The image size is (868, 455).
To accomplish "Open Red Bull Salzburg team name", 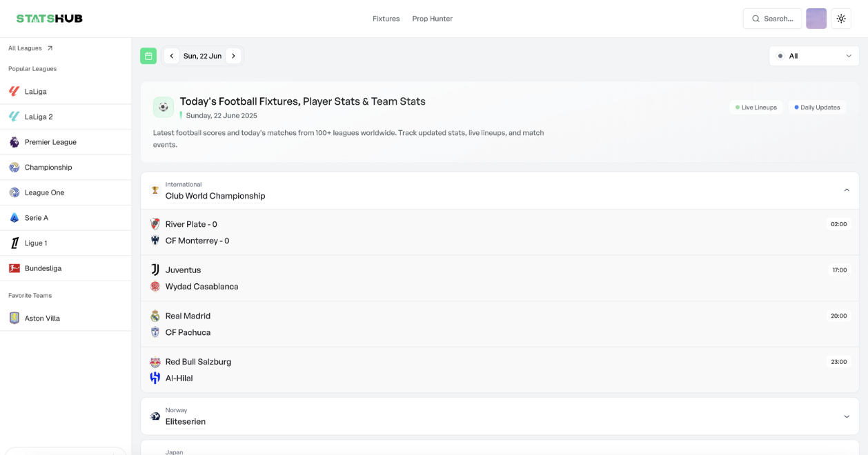I will click(198, 362).
